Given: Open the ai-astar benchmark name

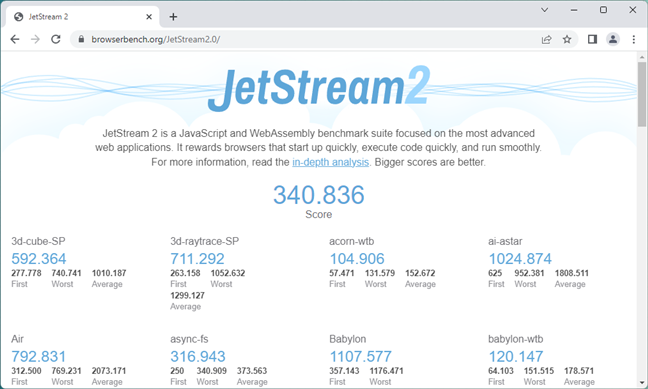Looking at the screenshot, I should point(505,241).
